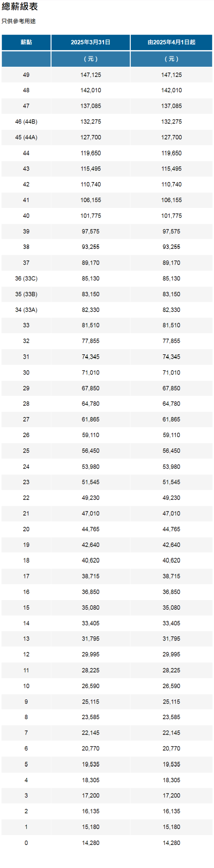
Task: Click the 只供參考用途 note text
Action: tap(19, 21)
